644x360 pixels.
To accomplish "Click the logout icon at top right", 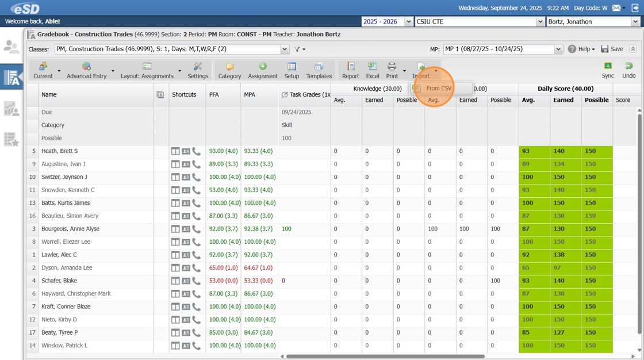I will [635, 8].
